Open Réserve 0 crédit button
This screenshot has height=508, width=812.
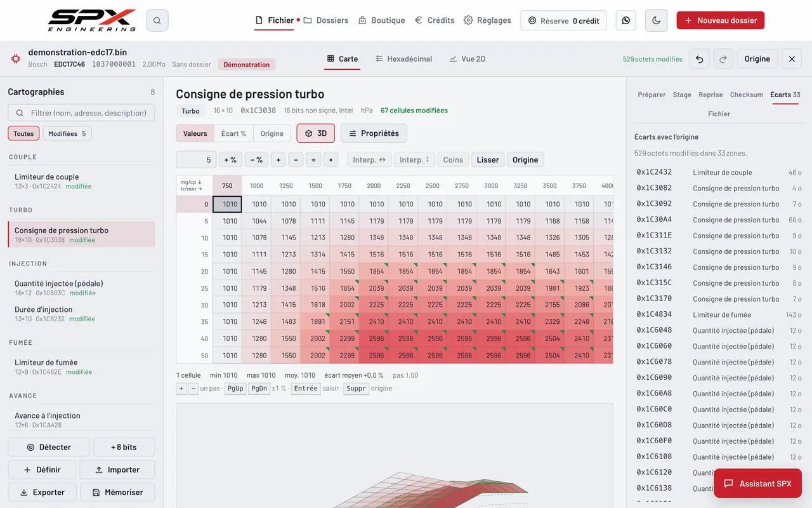[563, 20]
